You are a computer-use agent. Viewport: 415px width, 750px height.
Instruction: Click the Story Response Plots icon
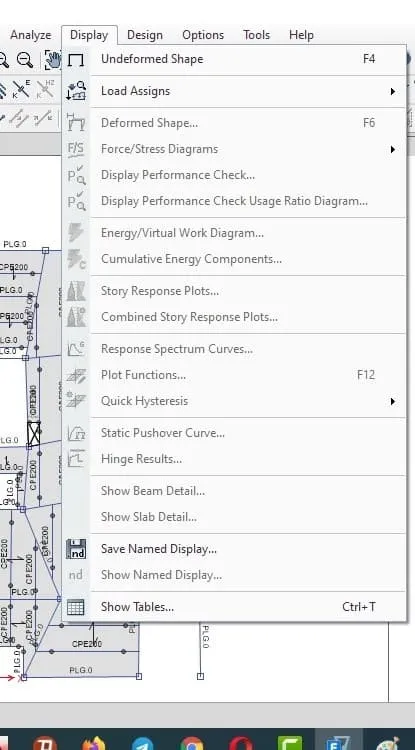(x=76, y=291)
